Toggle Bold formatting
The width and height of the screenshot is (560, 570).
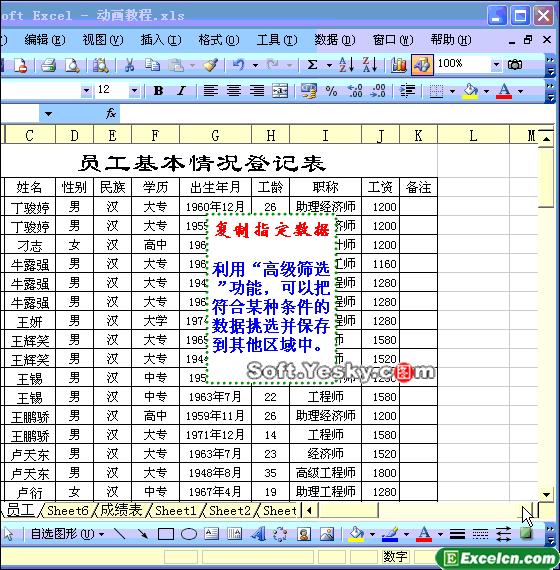point(158,91)
